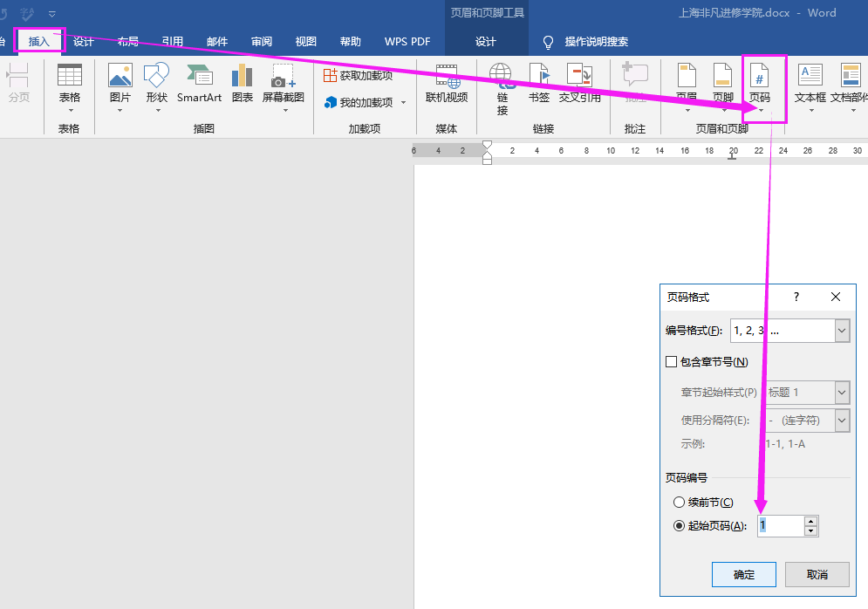868x609 pixels.
Task: Expand the 使用分隔符 dropdown
Action: pyautogui.click(x=840, y=420)
